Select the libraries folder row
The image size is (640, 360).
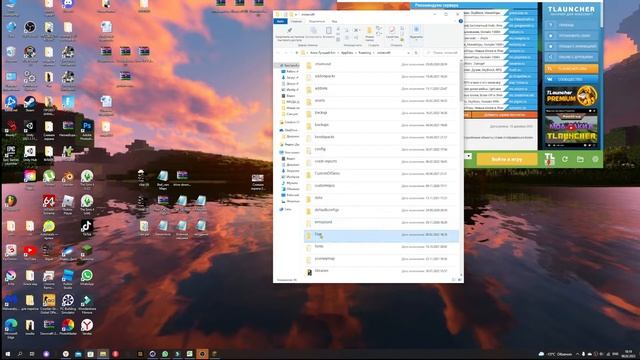pyautogui.click(x=381, y=271)
